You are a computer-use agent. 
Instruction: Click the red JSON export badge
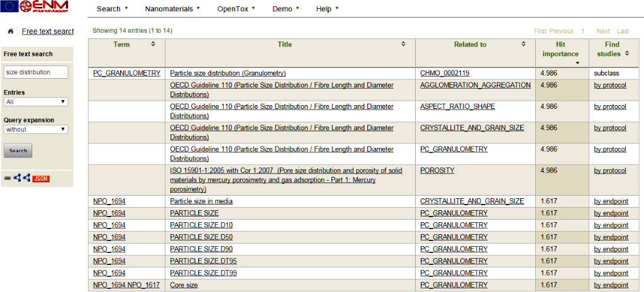click(x=41, y=178)
